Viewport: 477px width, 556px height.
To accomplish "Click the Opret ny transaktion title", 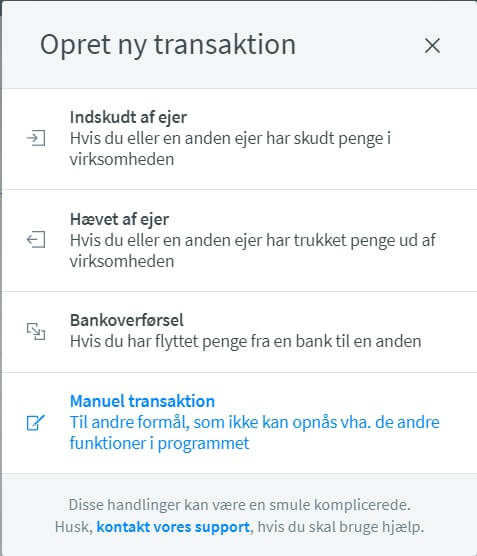I will (x=168, y=45).
